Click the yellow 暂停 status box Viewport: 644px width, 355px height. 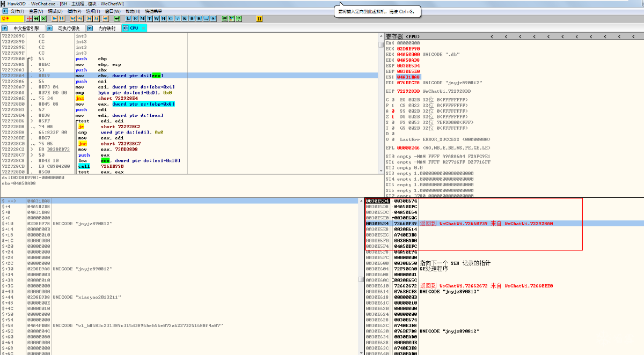12,18
